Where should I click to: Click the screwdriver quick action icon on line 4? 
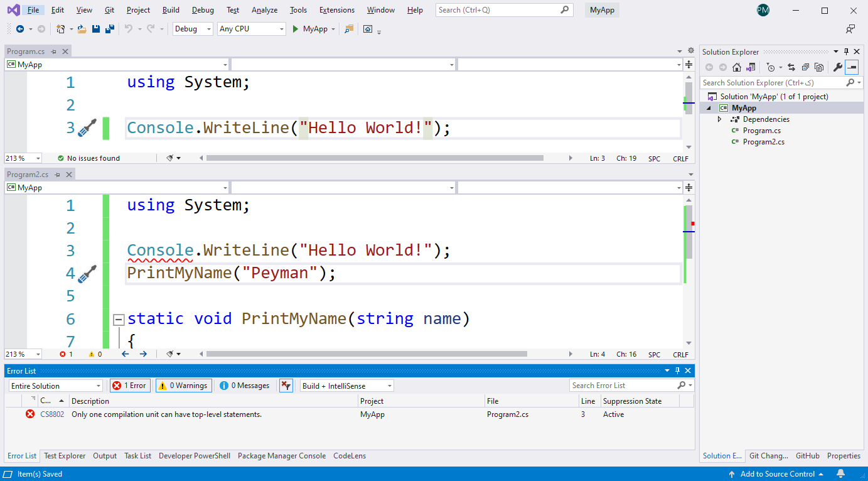click(x=87, y=273)
